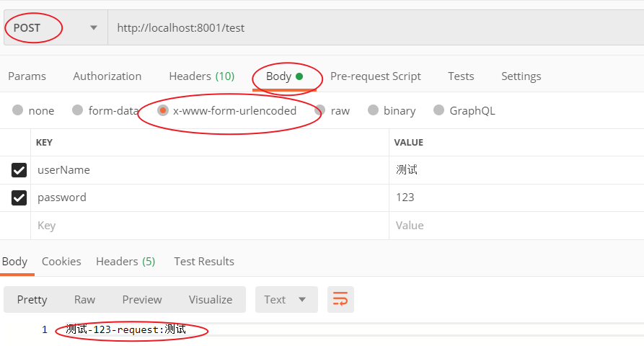Open the request Headers (10) tab
The height and width of the screenshot is (346, 644).
(202, 76)
